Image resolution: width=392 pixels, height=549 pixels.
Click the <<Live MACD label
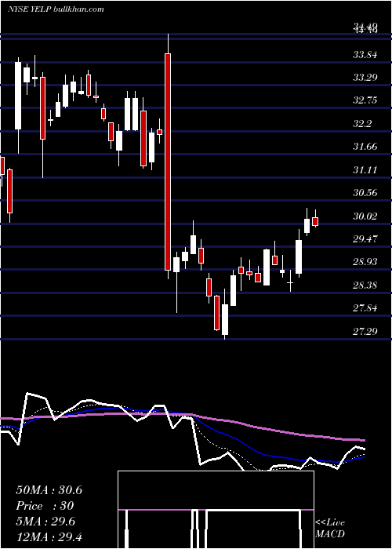tap(330, 528)
